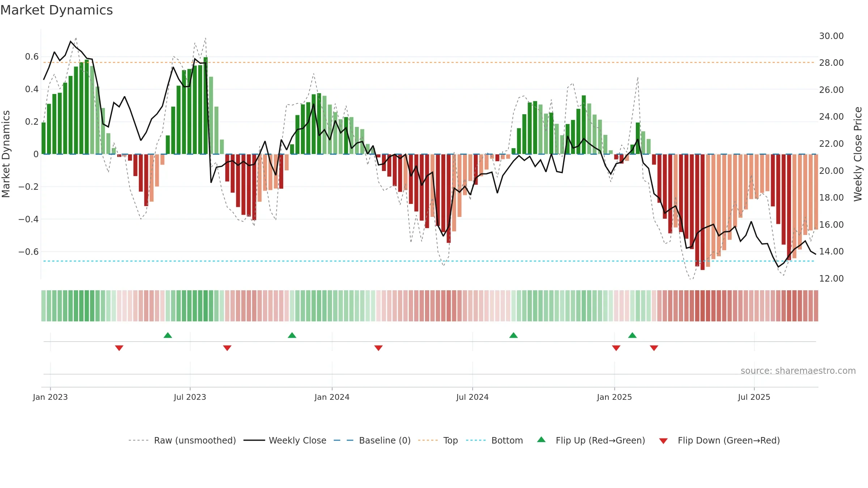
Task: Click the Jan 2023 x-axis label
Action: (50, 397)
